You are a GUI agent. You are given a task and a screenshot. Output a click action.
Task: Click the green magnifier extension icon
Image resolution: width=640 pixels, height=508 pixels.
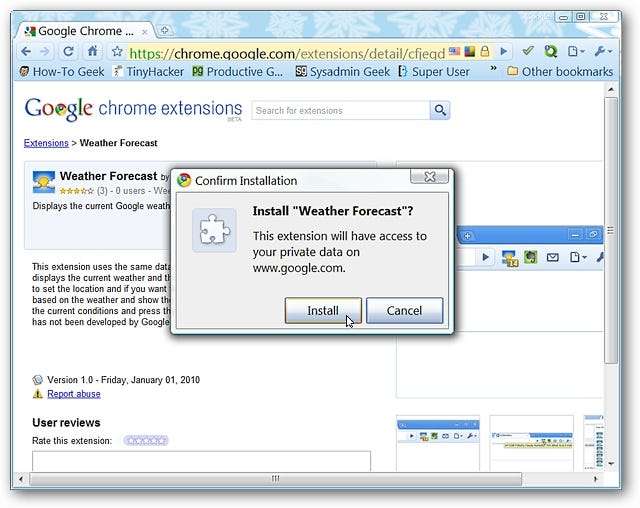[551, 51]
